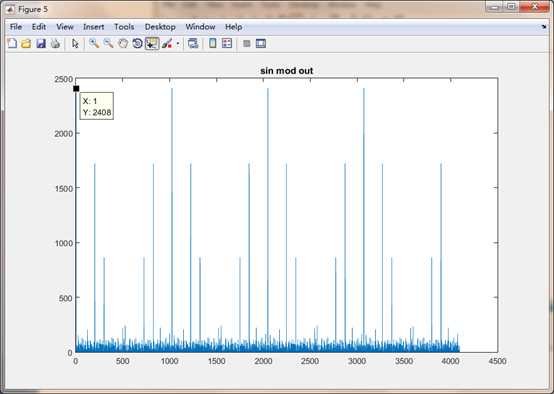Click the Open File folder icon
This screenshot has width=554, height=394.
pyautogui.click(x=26, y=43)
